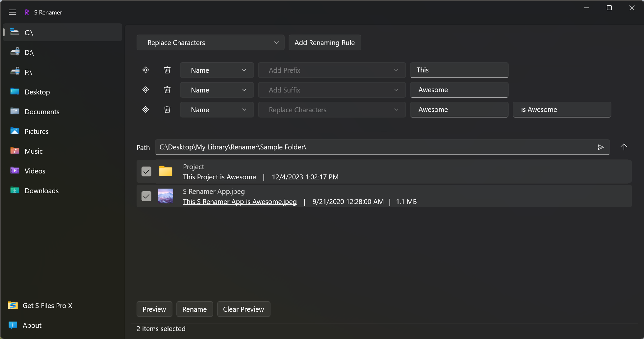The image size is (644, 339).
Task: Click the date 9/21/2020 12:28:00 AM
Action: 348,201
